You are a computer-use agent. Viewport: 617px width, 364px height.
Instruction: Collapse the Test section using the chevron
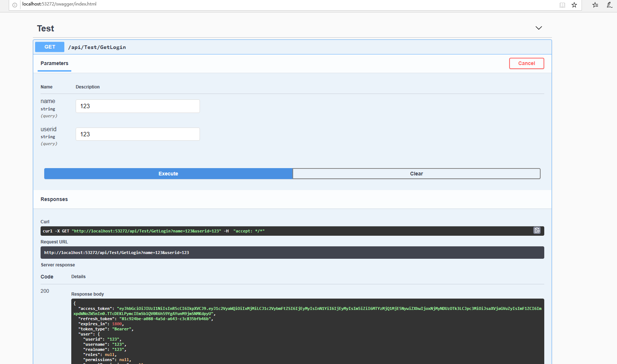click(x=539, y=28)
